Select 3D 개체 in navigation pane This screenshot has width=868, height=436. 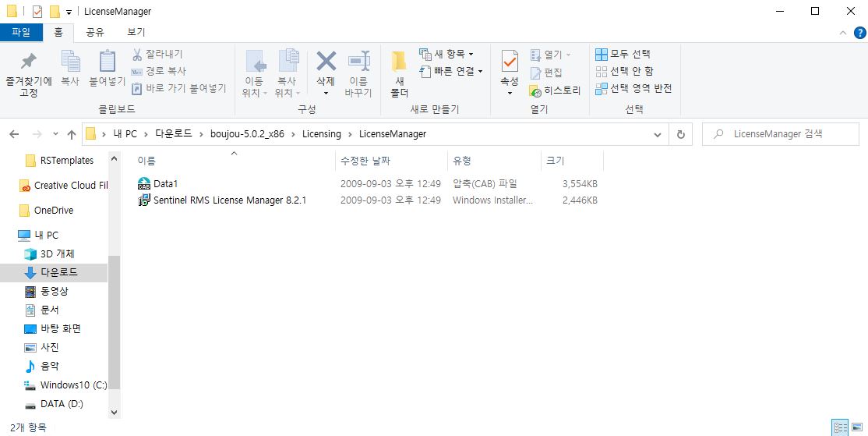pyautogui.click(x=49, y=253)
